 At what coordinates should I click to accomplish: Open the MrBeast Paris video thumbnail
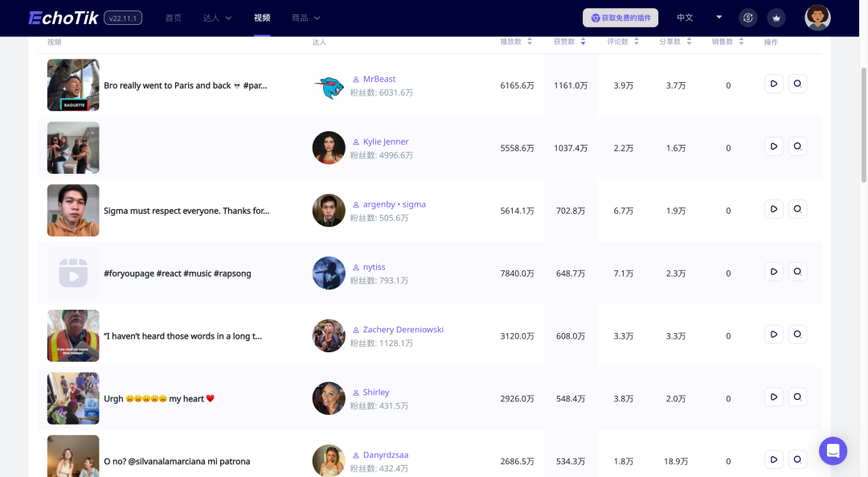(73, 85)
